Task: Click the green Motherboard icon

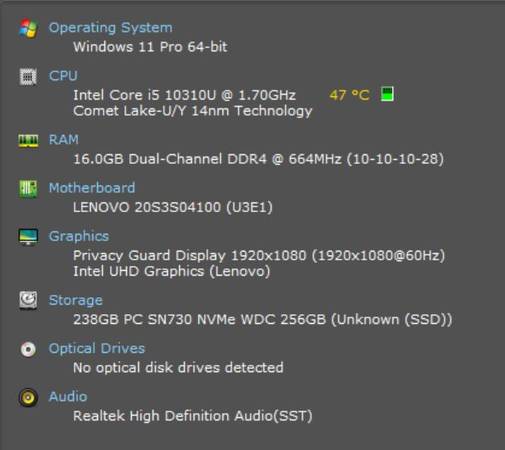Action: [x=28, y=189]
